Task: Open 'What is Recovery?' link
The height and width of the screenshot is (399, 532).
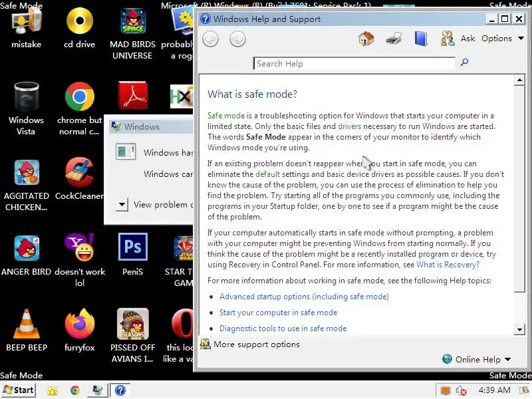Action: [448, 264]
